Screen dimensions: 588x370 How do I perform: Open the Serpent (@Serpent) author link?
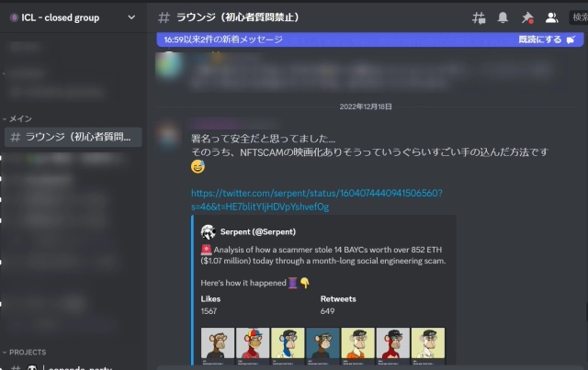(x=258, y=232)
